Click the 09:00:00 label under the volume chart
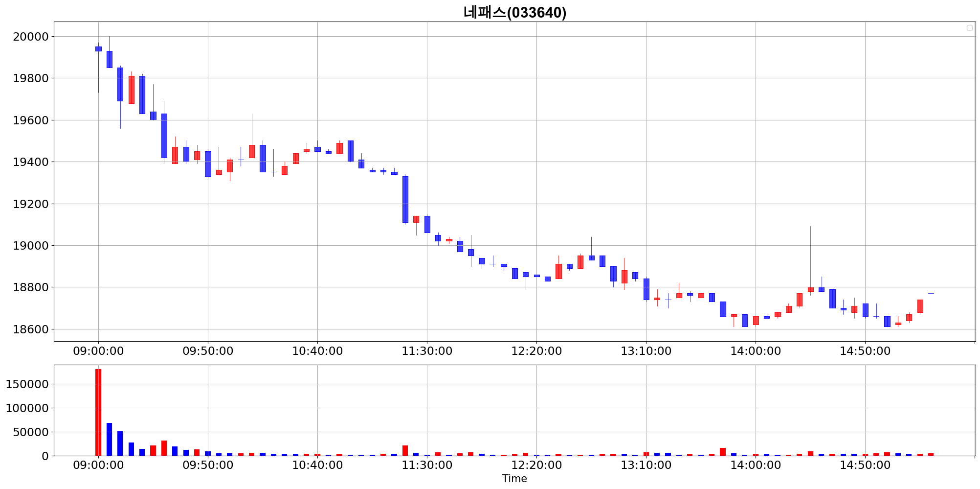 [98, 466]
